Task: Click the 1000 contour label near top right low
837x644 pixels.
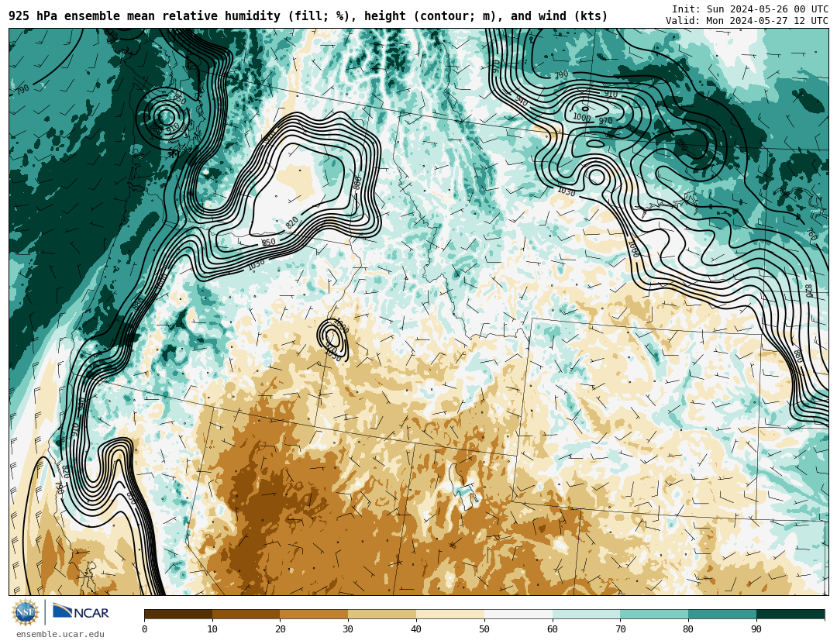Action: tap(582, 117)
